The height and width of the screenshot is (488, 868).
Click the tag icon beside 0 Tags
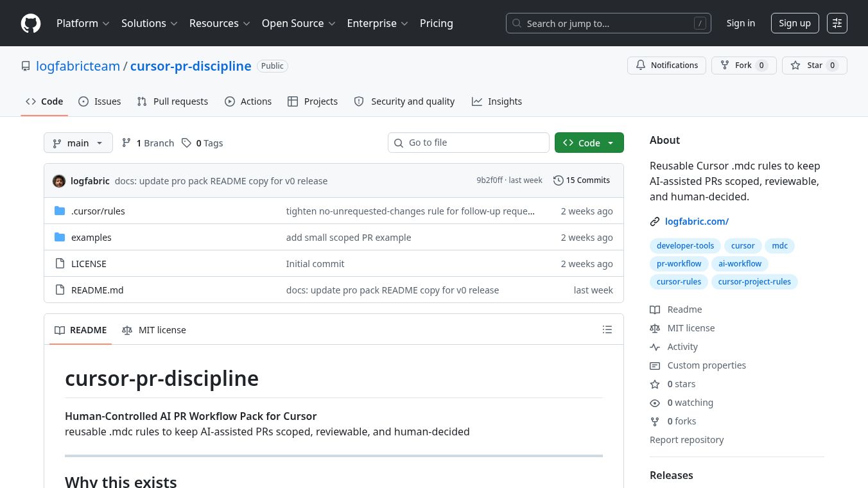coord(186,143)
